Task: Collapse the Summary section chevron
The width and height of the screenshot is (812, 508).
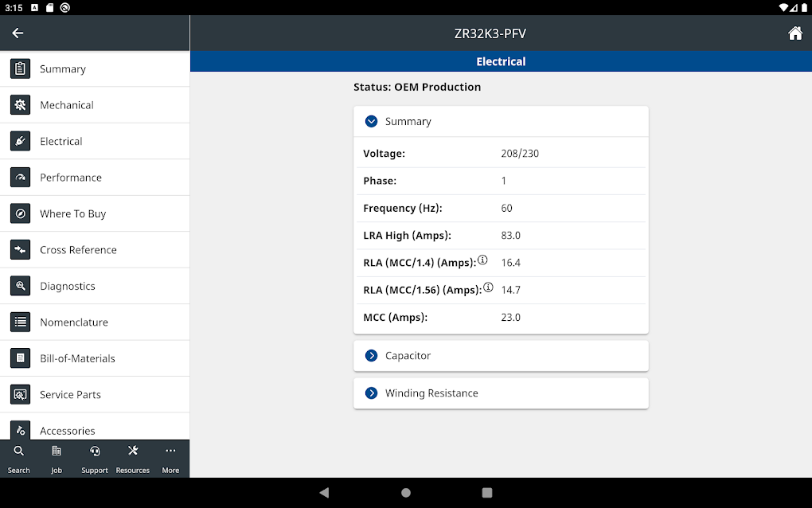Action: (371, 121)
